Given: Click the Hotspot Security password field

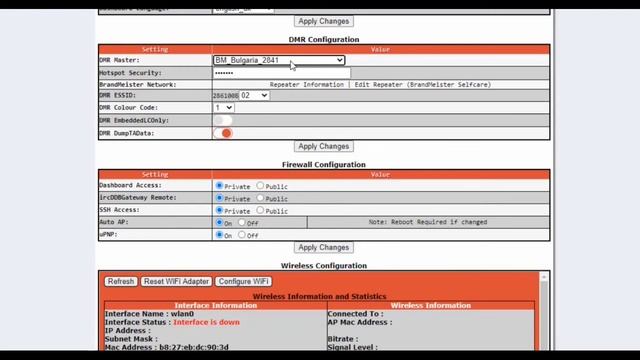Looking at the screenshot, I should pos(281,73).
